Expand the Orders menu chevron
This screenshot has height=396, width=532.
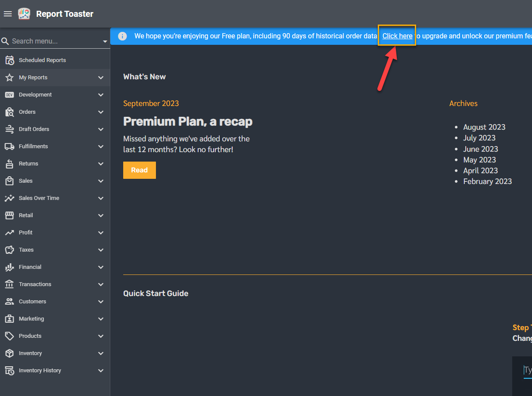tap(101, 112)
